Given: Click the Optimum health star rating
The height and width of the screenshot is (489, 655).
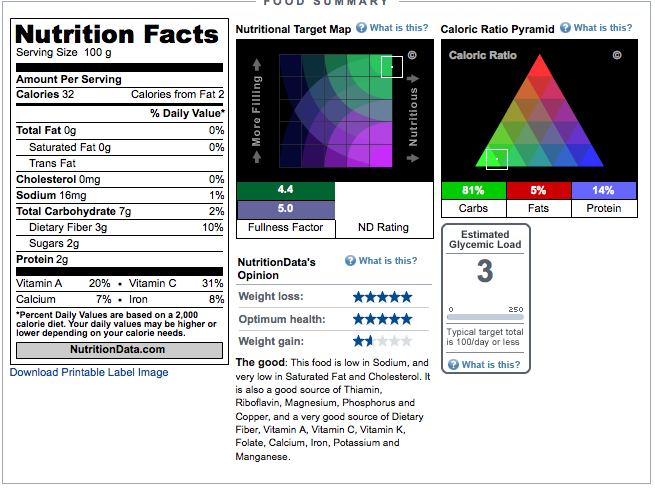Looking at the screenshot, I should tap(383, 319).
